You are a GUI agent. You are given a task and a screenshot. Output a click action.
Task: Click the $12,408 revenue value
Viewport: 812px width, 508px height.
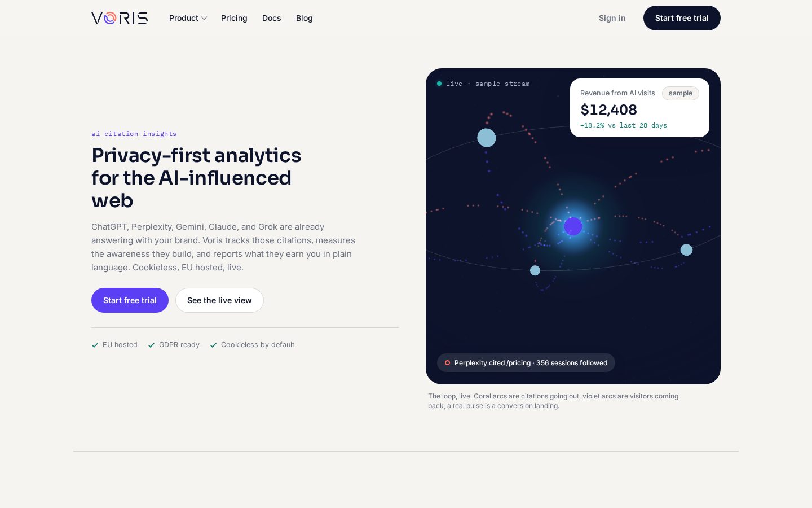(x=608, y=110)
